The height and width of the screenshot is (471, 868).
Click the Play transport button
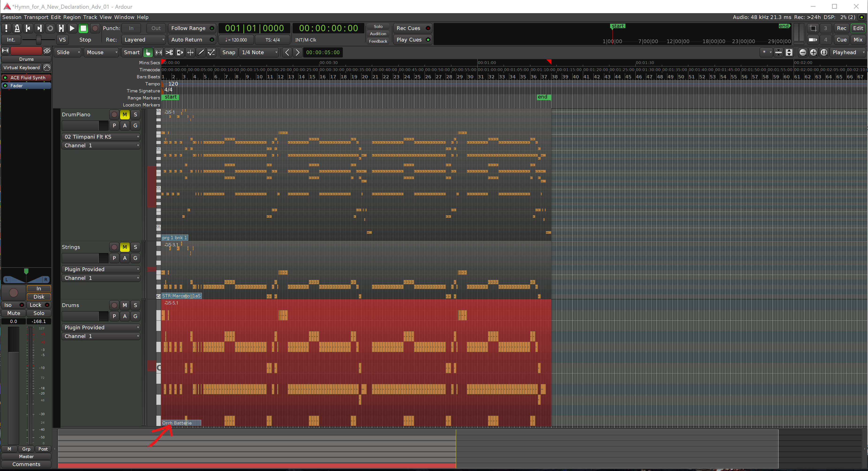point(72,28)
